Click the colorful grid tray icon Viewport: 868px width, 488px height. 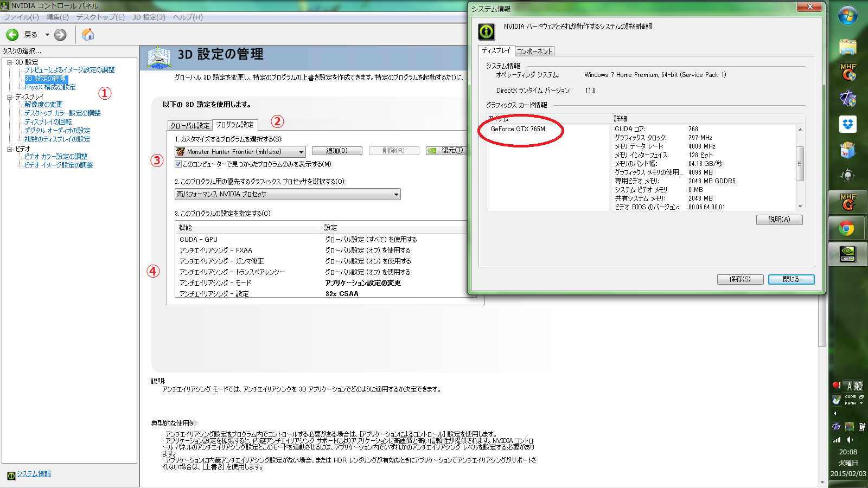pos(850,427)
